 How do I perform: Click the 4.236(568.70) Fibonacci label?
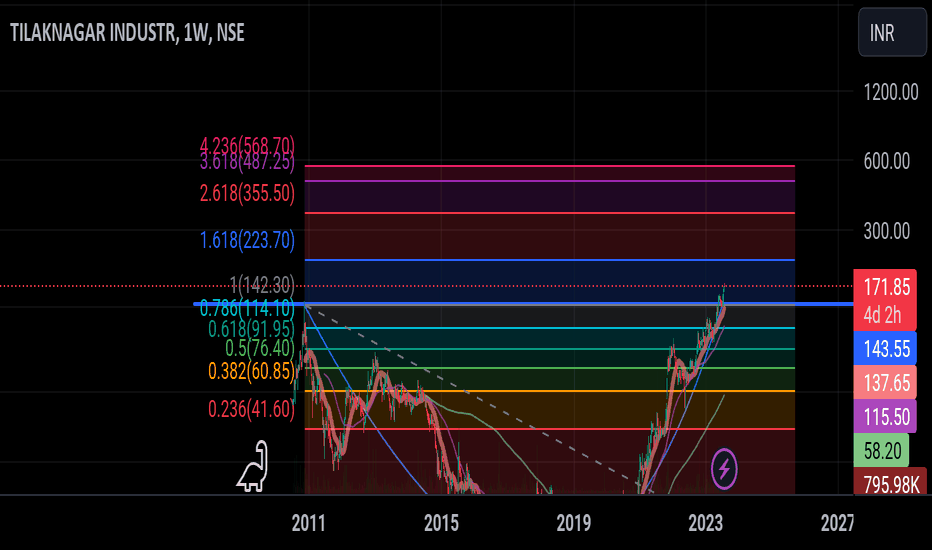[247, 144]
